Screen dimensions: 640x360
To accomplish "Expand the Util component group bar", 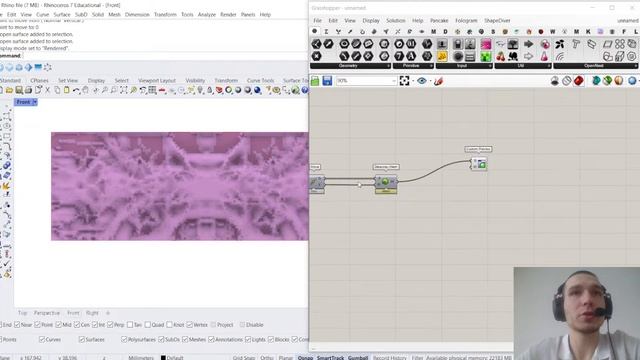I will coord(522,66).
